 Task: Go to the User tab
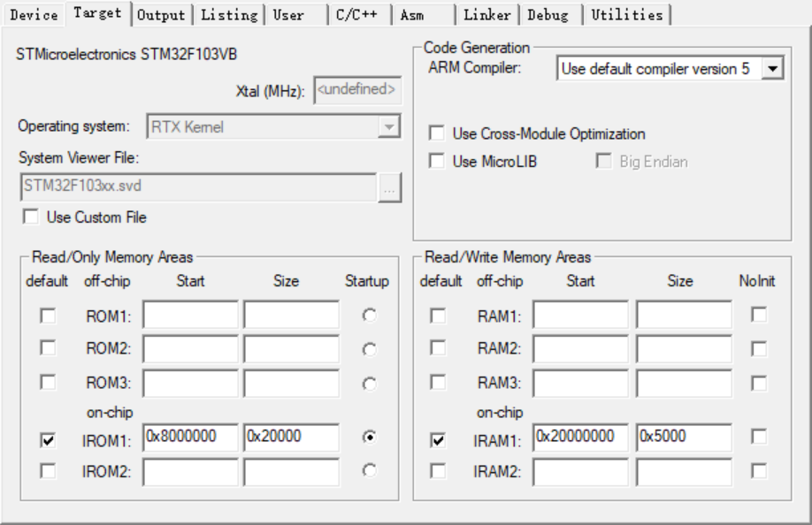(x=296, y=14)
